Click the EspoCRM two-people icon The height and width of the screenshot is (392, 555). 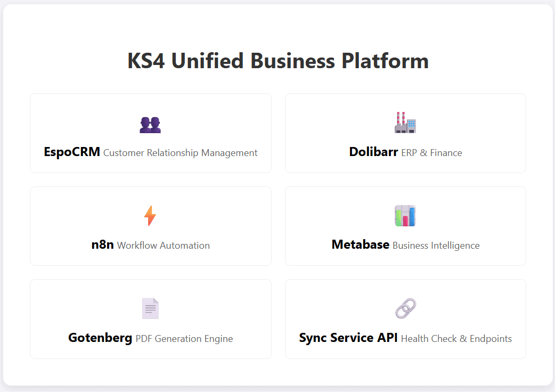pyautogui.click(x=150, y=125)
